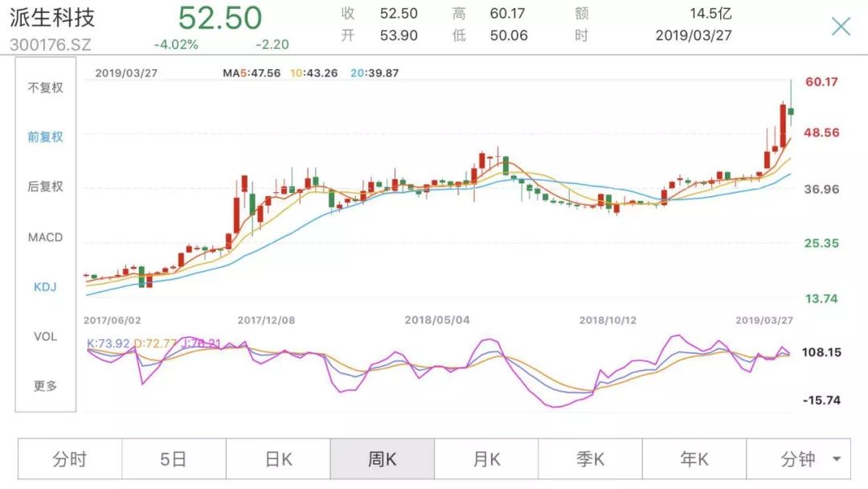Viewport: 868px width, 489px height.
Task: Switch indicator to VOL
Action: tap(45, 336)
